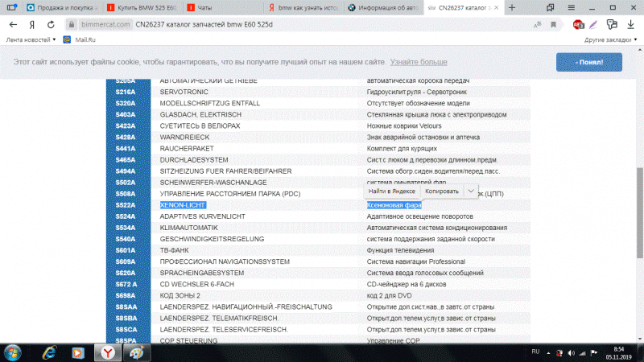Open the clock showing 8:54
Screen dimensions: 644x362
click(618, 353)
